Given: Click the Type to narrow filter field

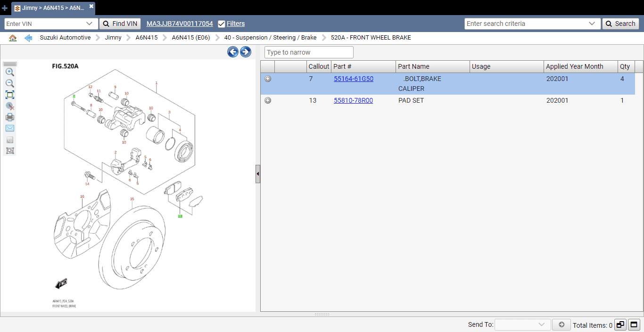Looking at the screenshot, I should 308,52.
